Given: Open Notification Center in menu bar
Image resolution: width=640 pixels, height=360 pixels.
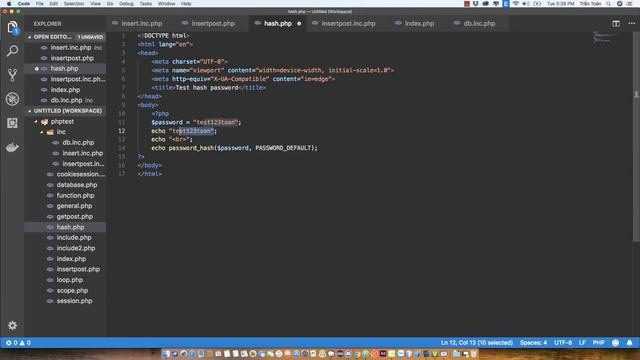Looking at the screenshot, I should coord(629,4).
